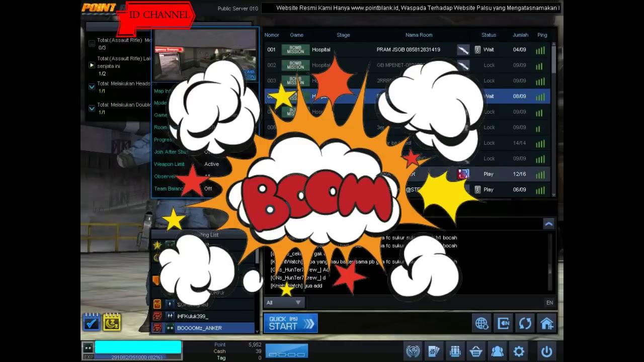Screen dimensions: 644x362
Task: Click the enter room door icon
Action: click(x=504, y=323)
